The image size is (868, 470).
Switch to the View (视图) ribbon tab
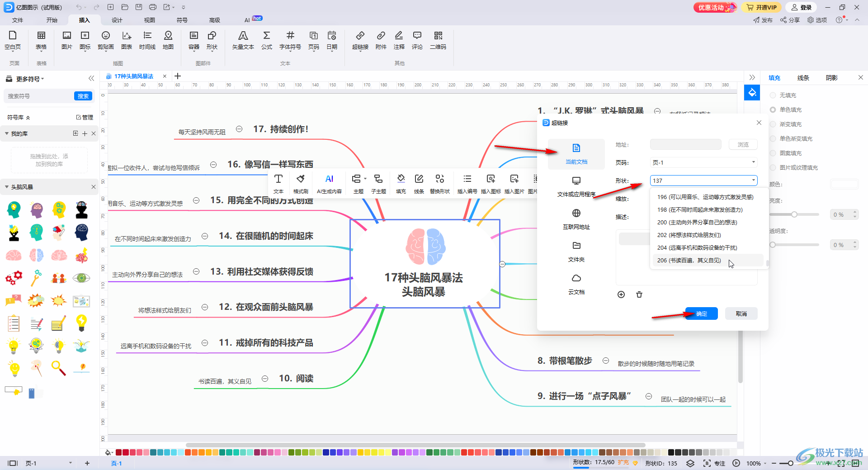[x=150, y=20]
